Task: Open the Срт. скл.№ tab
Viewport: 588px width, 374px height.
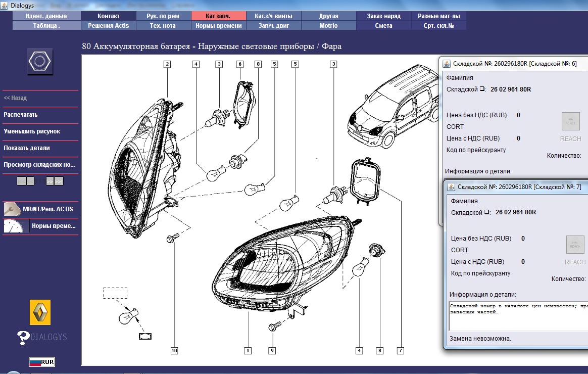Action: (x=439, y=25)
